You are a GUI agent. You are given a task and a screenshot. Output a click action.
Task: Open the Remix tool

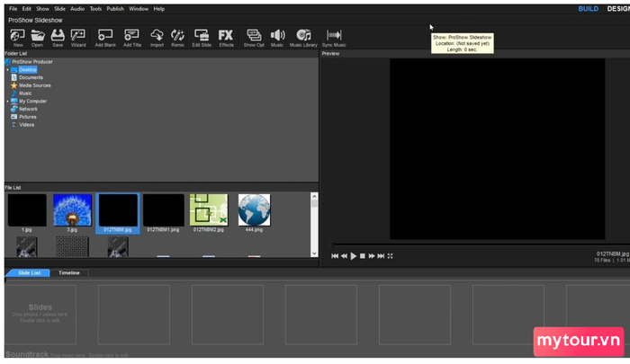(177, 38)
